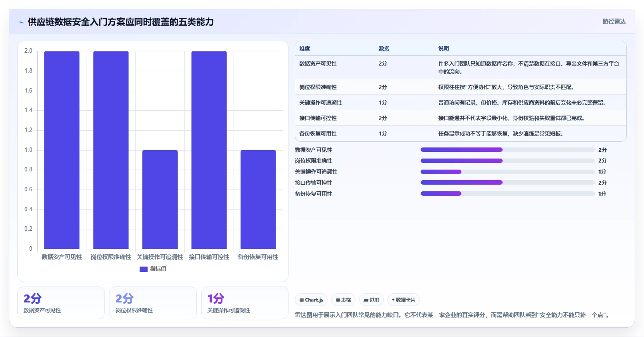Click the 备份恢复可用性 progress bar

[x=507, y=194]
